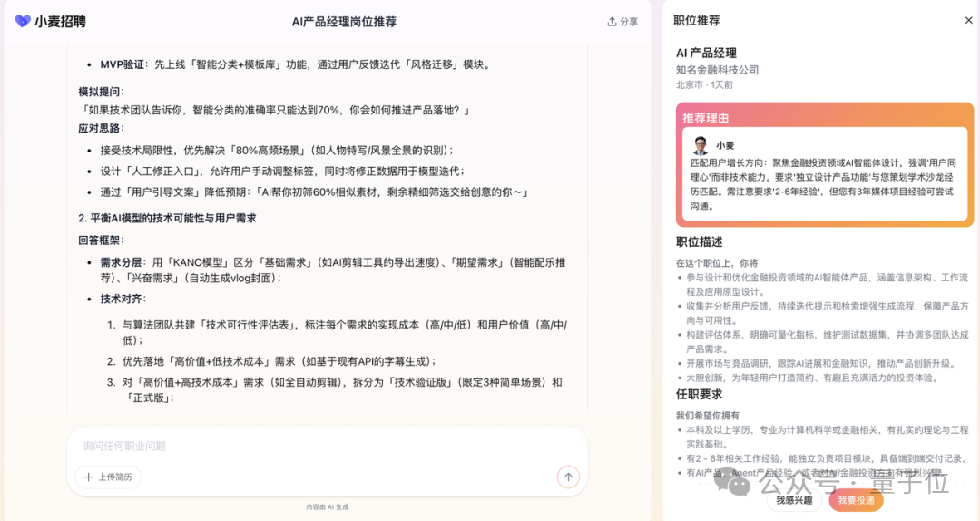The width and height of the screenshot is (980, 521).
Task: Click the 分享 share button
Action: coord(622,21)
